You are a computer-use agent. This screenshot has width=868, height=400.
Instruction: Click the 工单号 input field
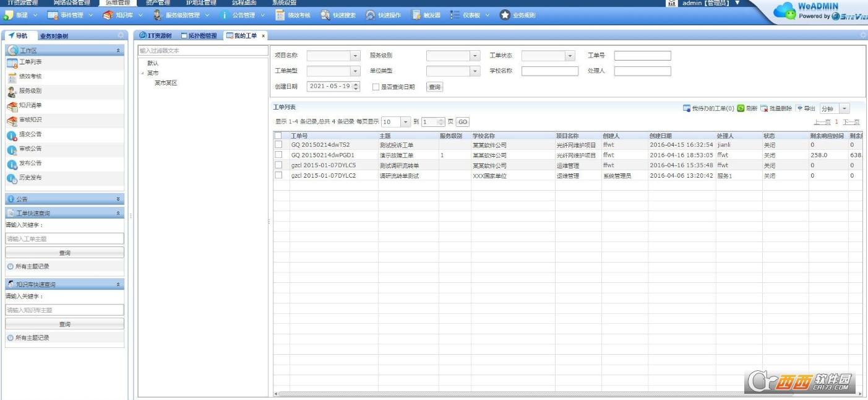tap(642, 56)
